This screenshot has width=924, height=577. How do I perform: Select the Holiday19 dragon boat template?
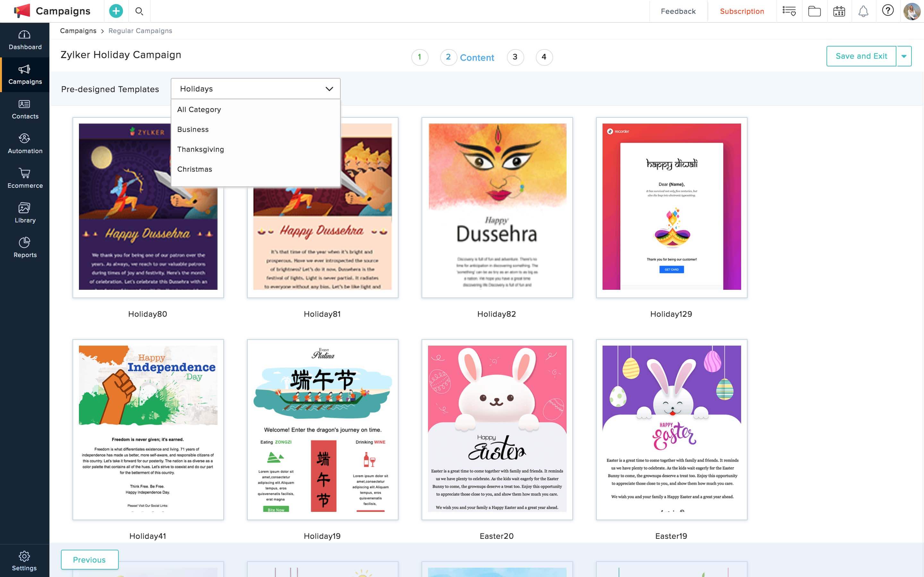coord(323,429)
